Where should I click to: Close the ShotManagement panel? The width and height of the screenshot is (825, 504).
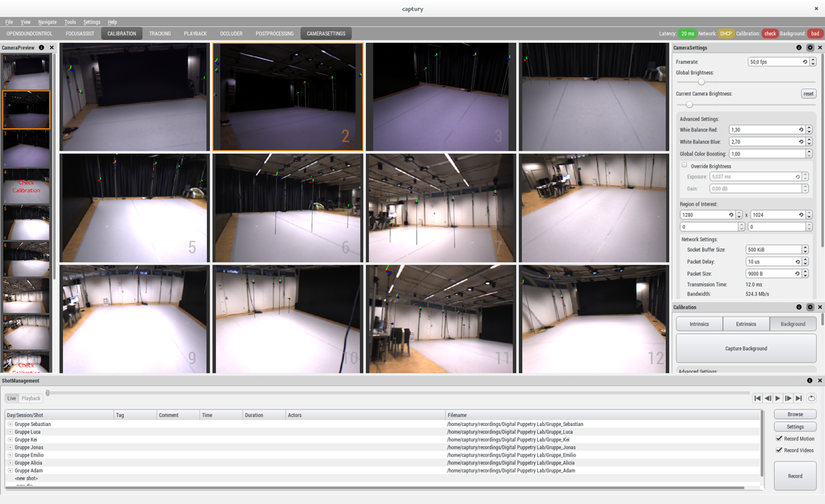(x=820, y=380)
